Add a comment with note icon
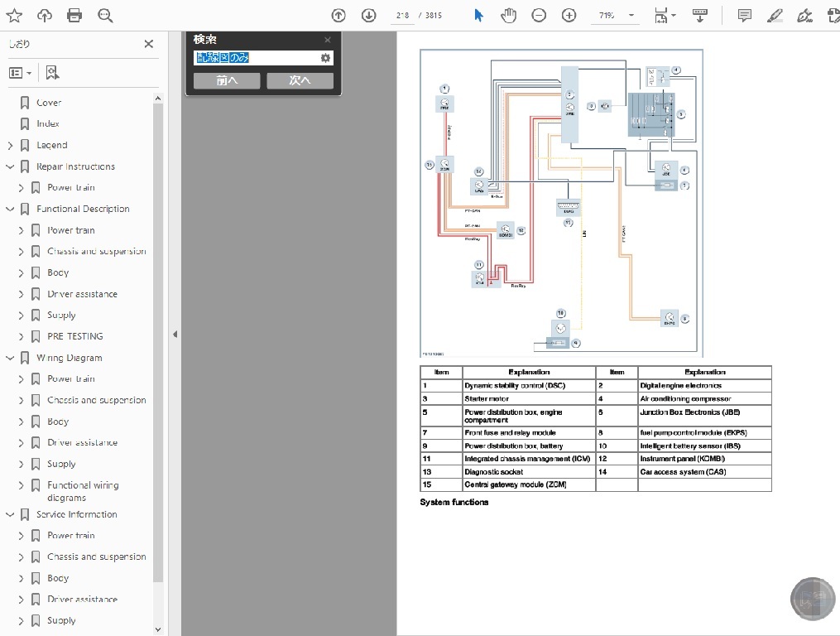Screen dimensions: 840x636 point(745,16)
